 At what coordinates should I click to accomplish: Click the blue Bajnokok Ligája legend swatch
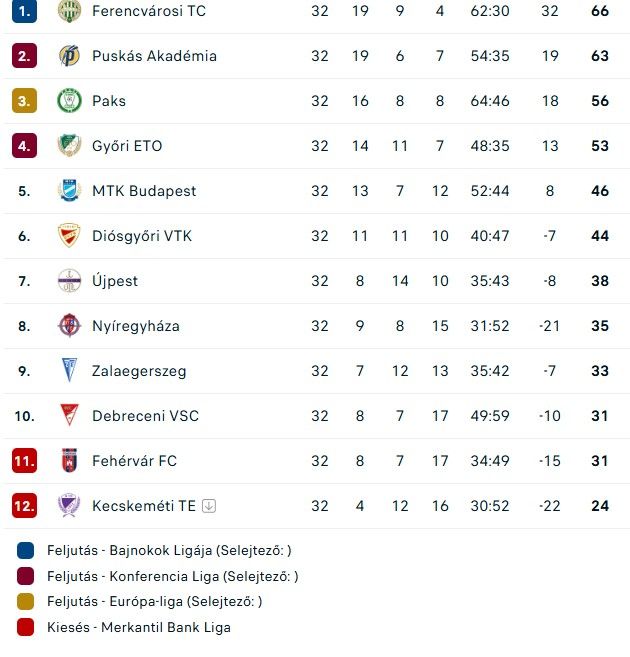click(x=25, y=551)
